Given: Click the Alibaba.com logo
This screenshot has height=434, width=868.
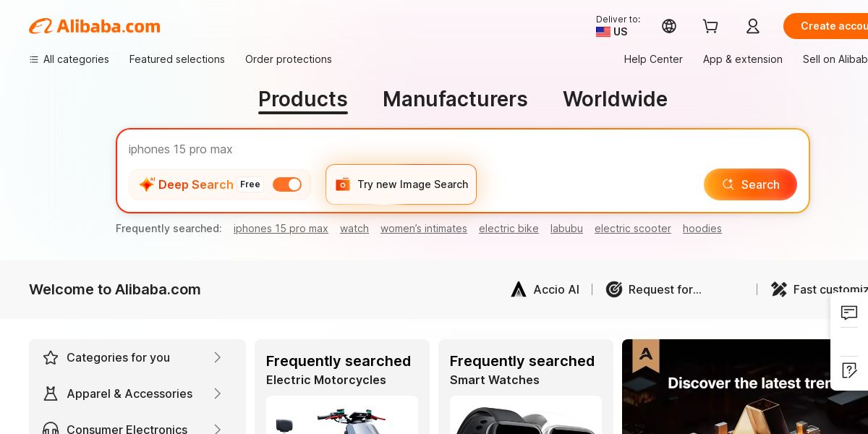Looking at the screenshot, I should click(95, 26).
